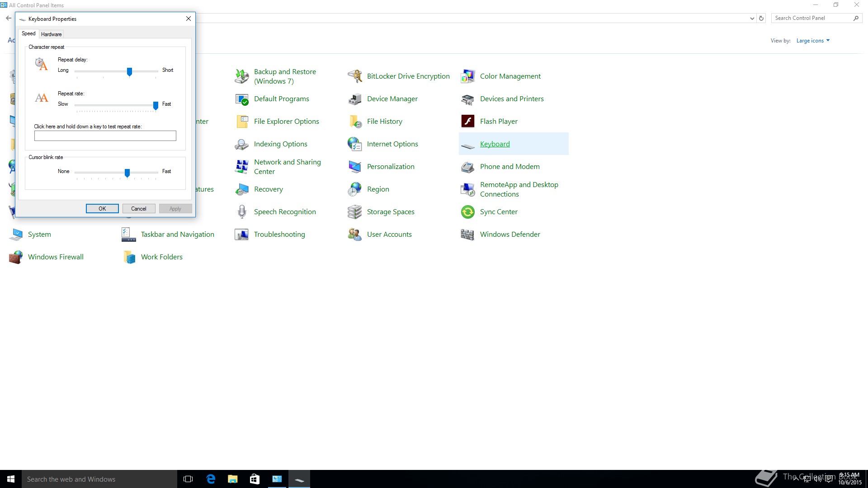The image size is (868, 488).
Task: Open File Explorer from taskbar
Action: click(x=232, y=479)
